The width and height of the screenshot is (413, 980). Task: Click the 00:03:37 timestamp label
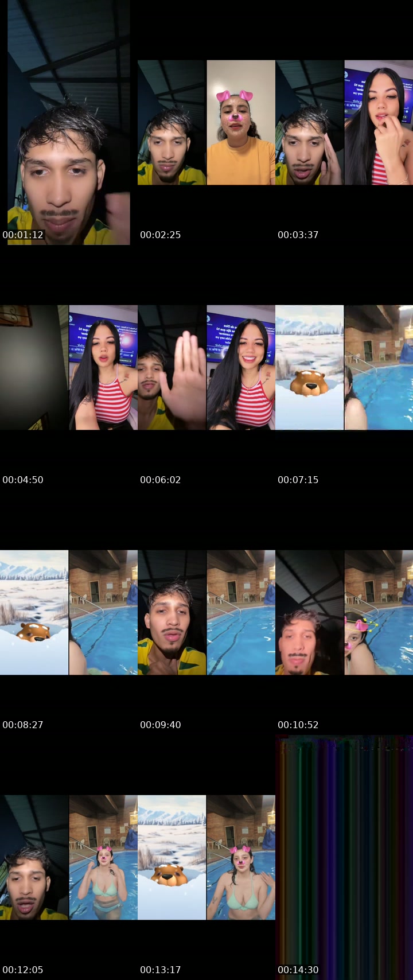click(298, 235)
